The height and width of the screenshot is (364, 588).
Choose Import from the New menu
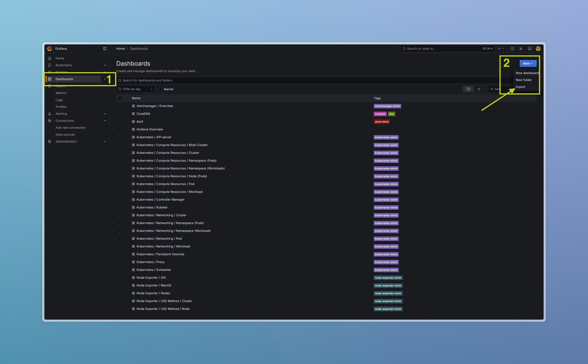point(520,87)
